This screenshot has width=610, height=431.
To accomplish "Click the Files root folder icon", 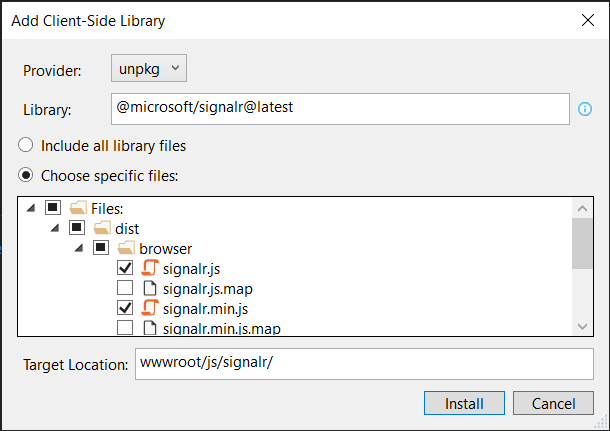I will pyautogui.click(x=78, y=208).
